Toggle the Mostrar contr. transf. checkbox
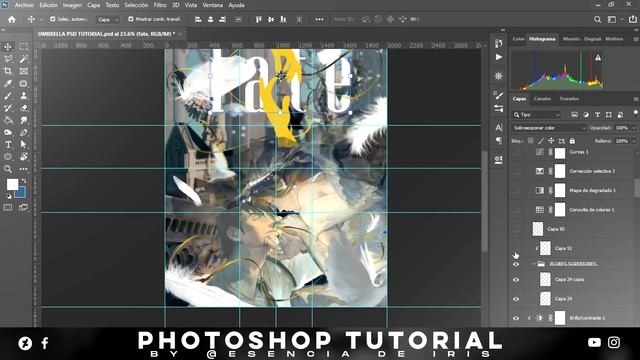The width and height of the screenshot is (640, 360). coord(131,19)
